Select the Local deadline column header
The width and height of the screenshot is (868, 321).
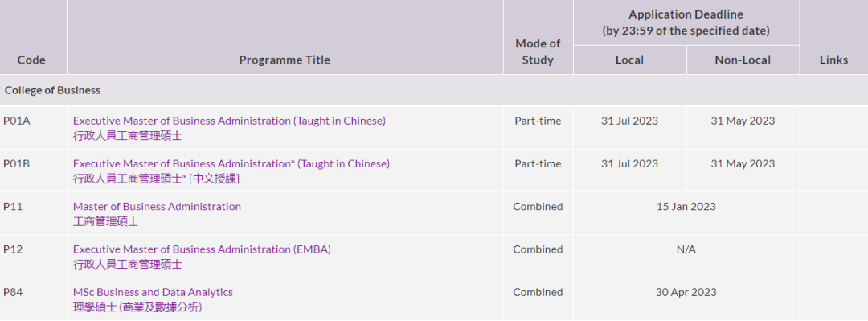coord(629,60)
